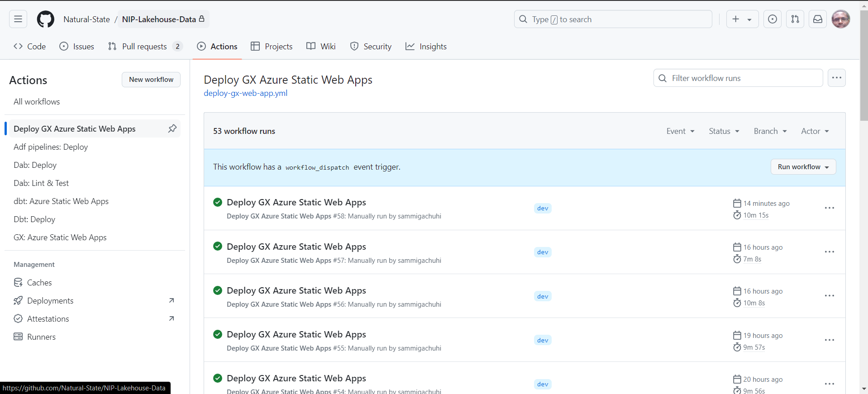Open the issues shortcut icon in header
The image size is (868, 394).
(x=773, y=19)
